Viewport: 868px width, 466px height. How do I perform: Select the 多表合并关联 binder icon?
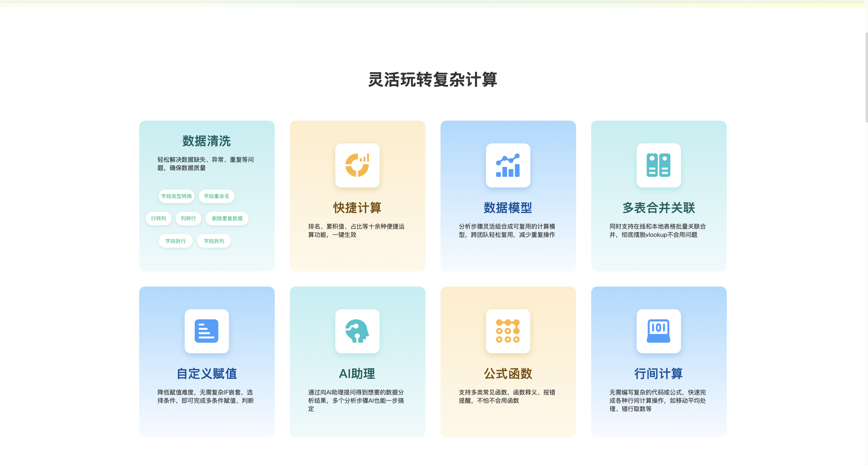point(659,165)
